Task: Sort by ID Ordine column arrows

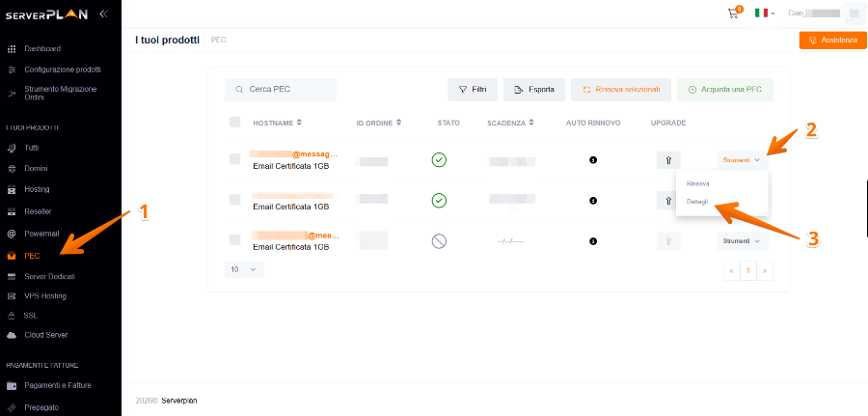Action: [x=398, y=123]
